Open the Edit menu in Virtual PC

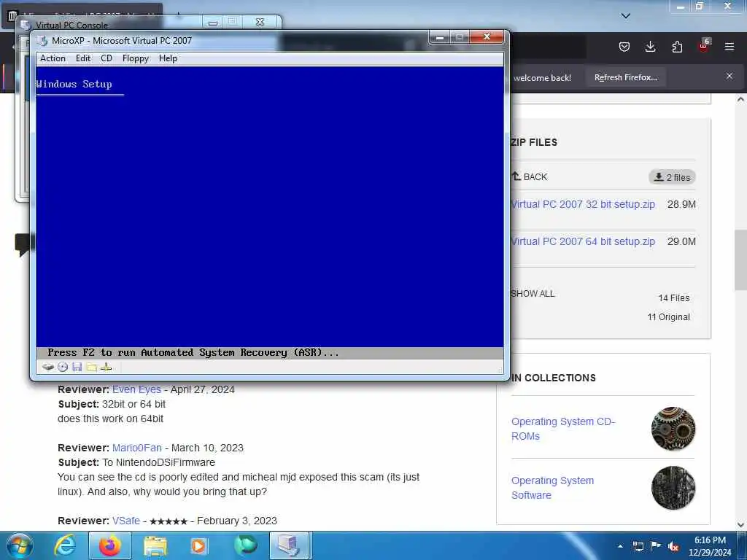(x=83, y=58)
